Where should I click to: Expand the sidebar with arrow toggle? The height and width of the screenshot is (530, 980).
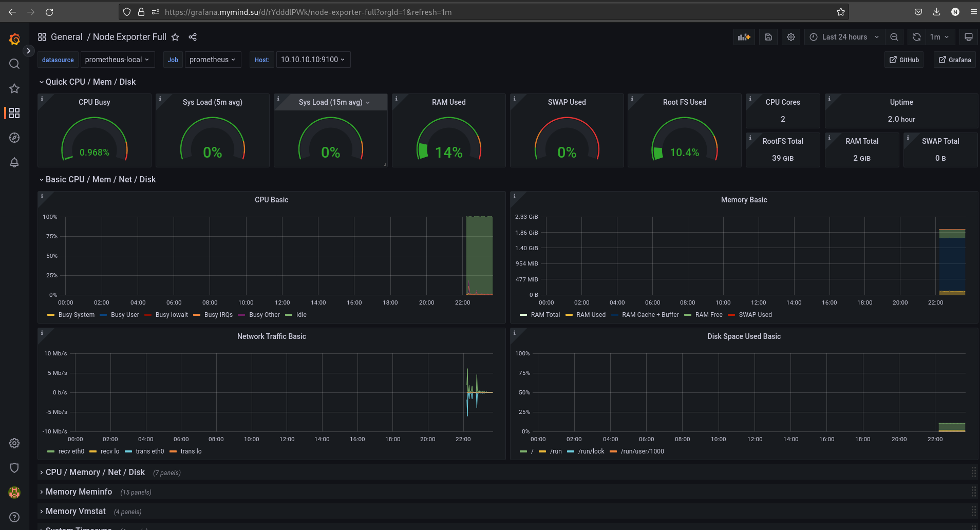point(29,51)
